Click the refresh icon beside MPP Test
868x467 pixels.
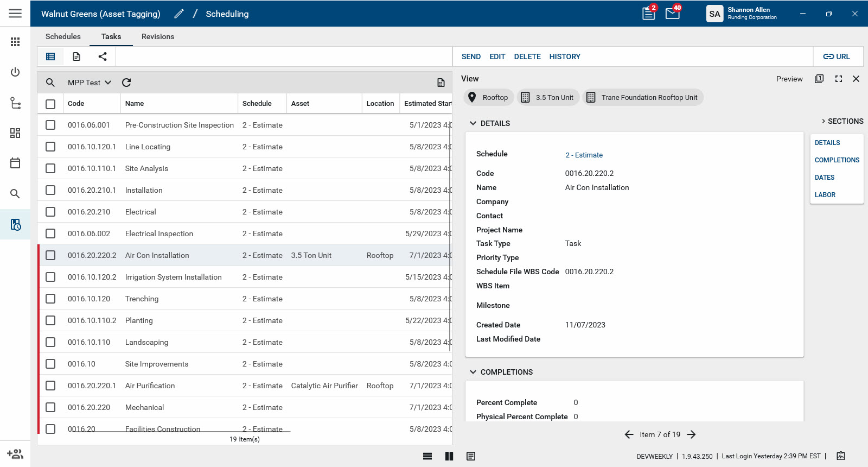(x=126, y=83)
